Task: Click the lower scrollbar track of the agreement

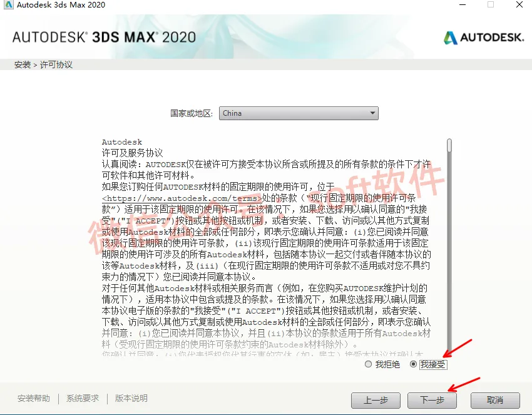Action: [449, 251]
